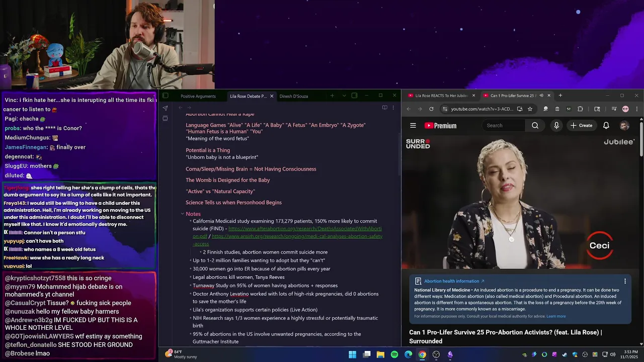Add a new tab in Obsidian
Image resolution: width=644 pixels, height=362 pixels.
coord(332,96)
